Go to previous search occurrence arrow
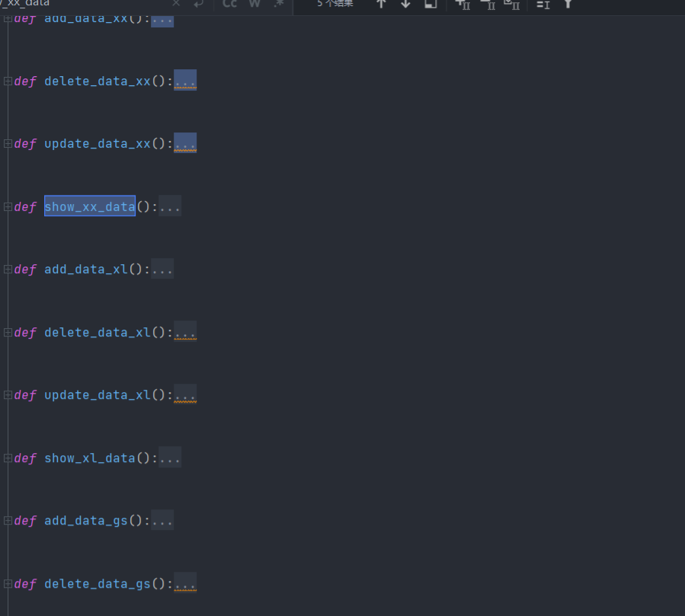Screen dimensions: 685x616 (x=381, y=4)
